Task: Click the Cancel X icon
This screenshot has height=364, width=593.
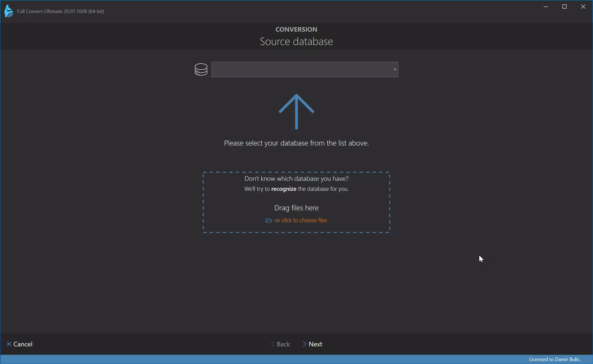Action: pyautogui.click(x=8, y=344)
